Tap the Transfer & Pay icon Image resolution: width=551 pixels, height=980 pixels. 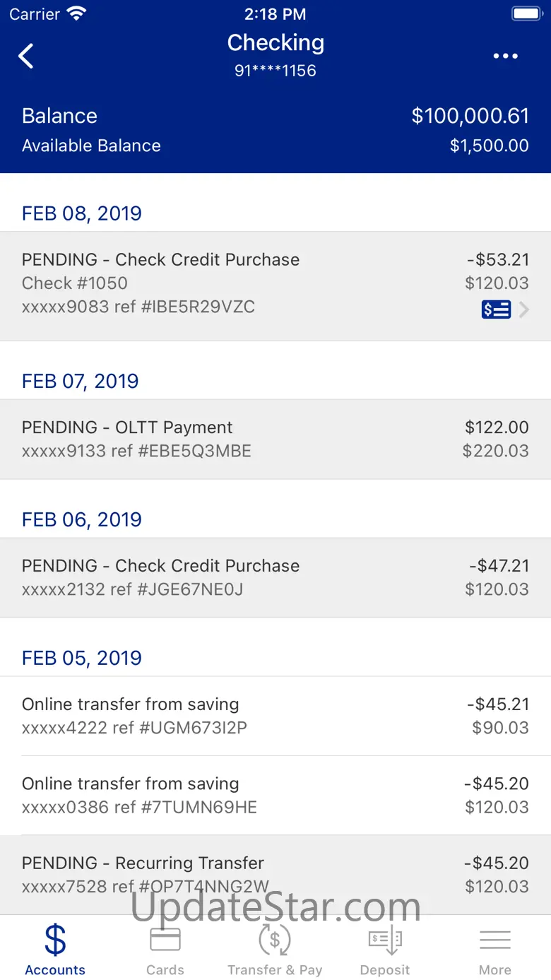[275, 940]
